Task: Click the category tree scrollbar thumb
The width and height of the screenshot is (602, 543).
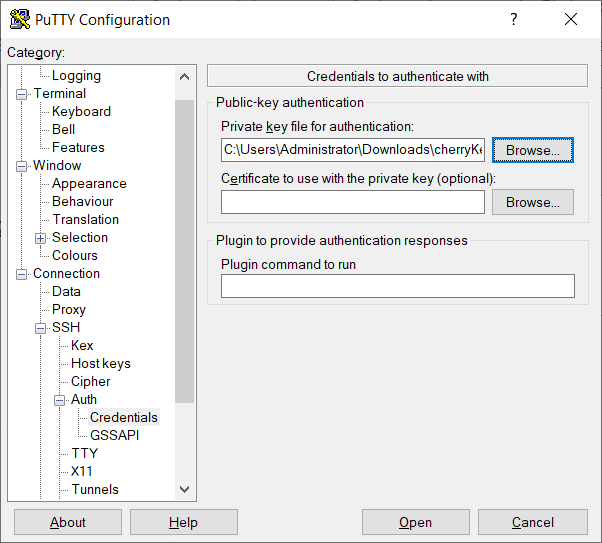Action: tap(185, 252)
